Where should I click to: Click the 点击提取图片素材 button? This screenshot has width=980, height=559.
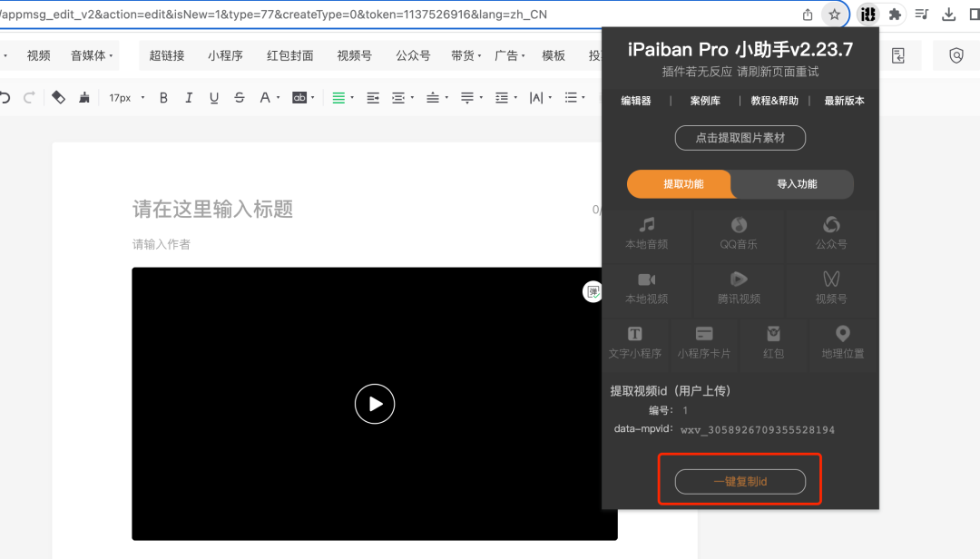[x=740, y=138]
